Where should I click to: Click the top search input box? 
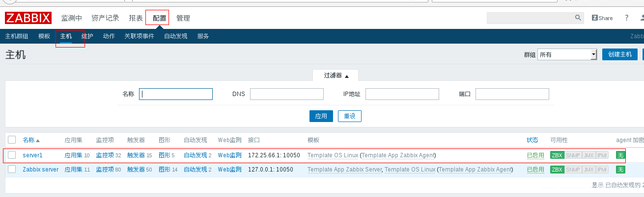point(531,18)
